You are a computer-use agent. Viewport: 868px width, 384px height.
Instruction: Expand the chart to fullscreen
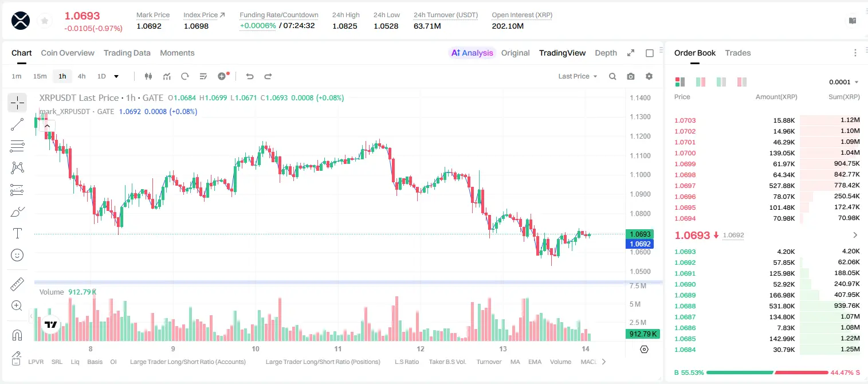pos(631,53)
